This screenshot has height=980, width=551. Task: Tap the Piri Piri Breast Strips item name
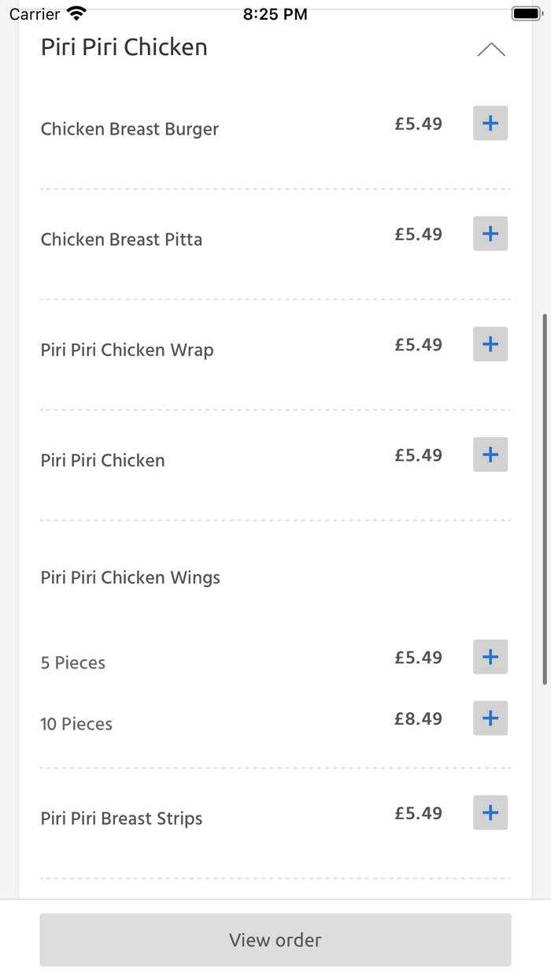pyautogui.click(x=121, y=818)
